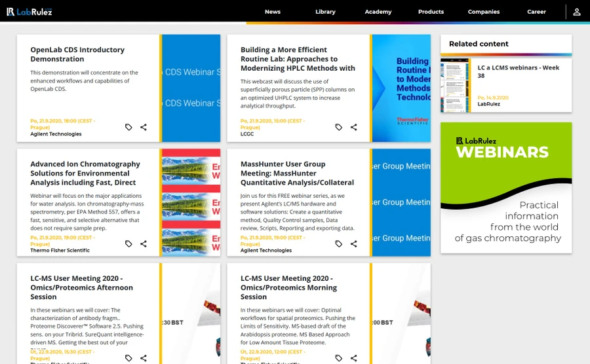Click tag icon on Omics/Proteomics Morning Session card
The width and height of the screenshot is (590, 364).
tap(339, 358)
